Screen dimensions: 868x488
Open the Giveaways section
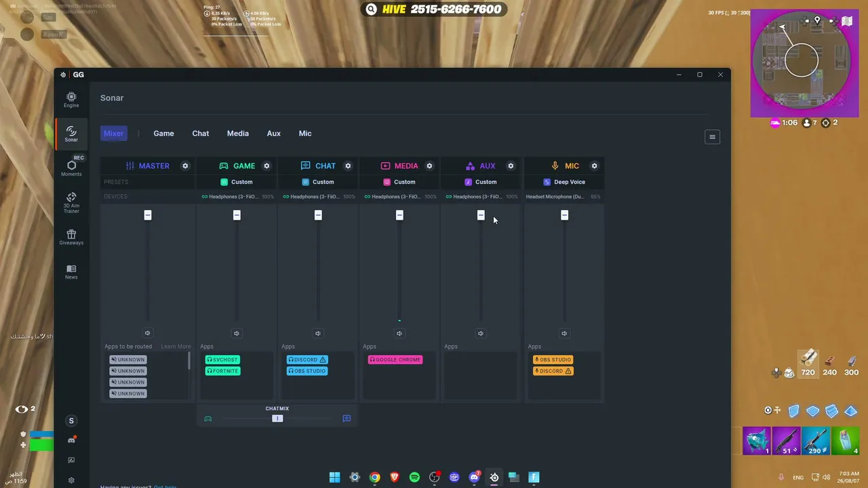71,237
